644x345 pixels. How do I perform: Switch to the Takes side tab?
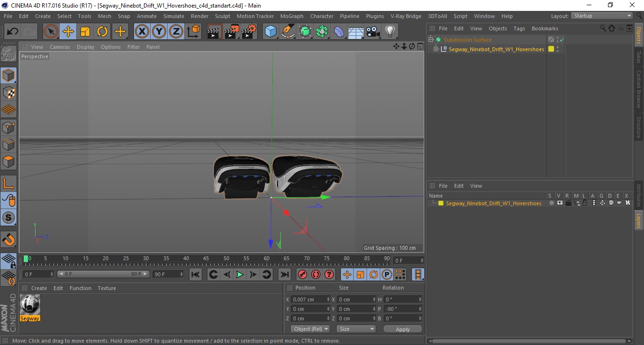coord(638,57)
